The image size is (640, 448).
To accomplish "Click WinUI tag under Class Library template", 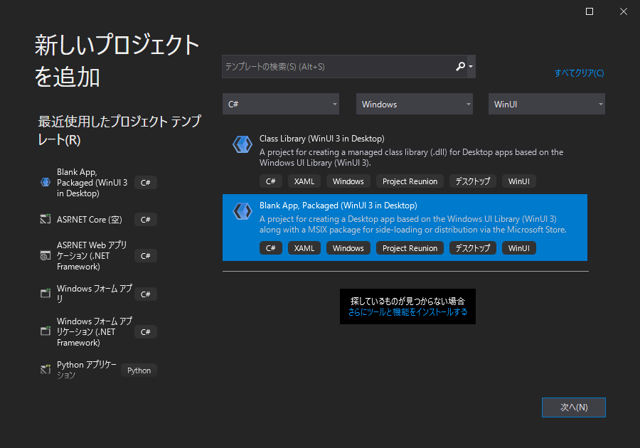I will click(519, 181).
